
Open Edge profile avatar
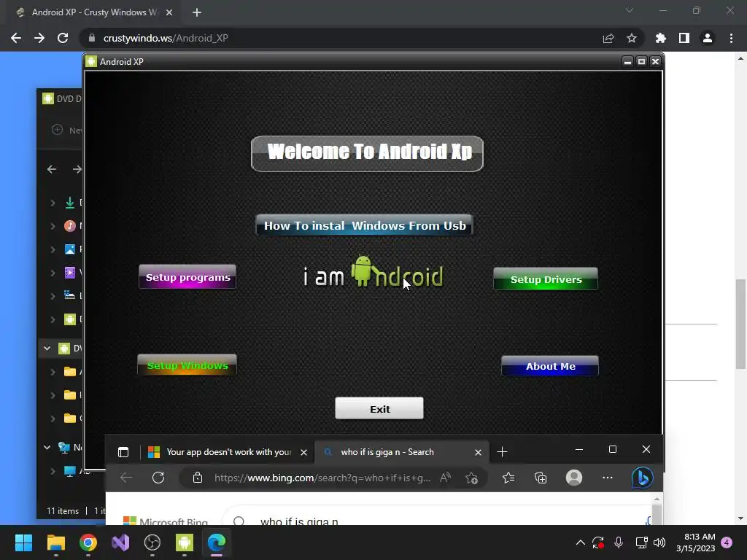[574, 478]
